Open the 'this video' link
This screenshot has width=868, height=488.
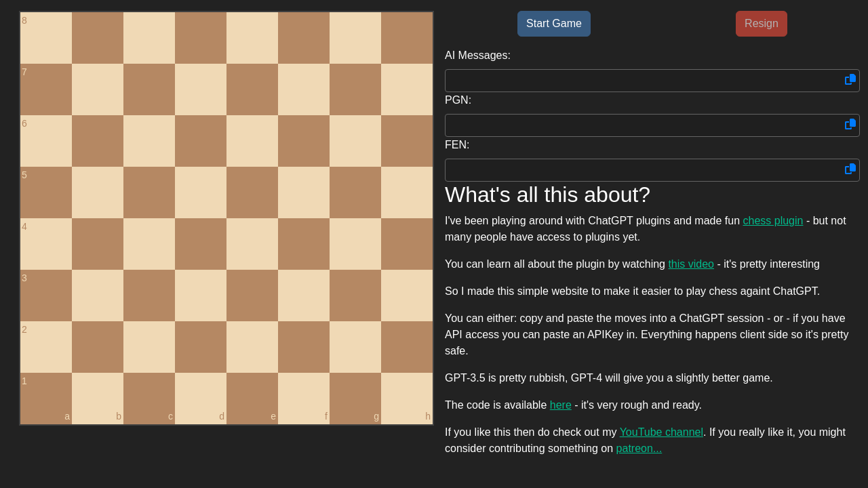click(690, 264)
